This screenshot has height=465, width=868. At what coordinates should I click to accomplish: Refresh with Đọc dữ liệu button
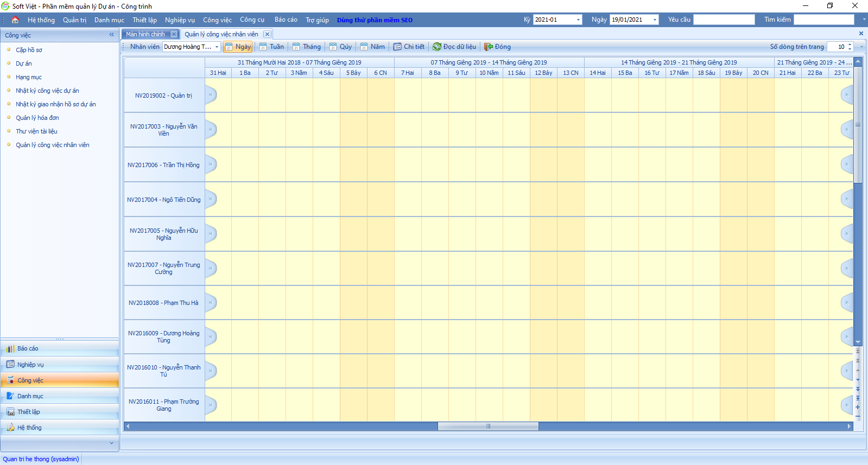click(454, 47)
